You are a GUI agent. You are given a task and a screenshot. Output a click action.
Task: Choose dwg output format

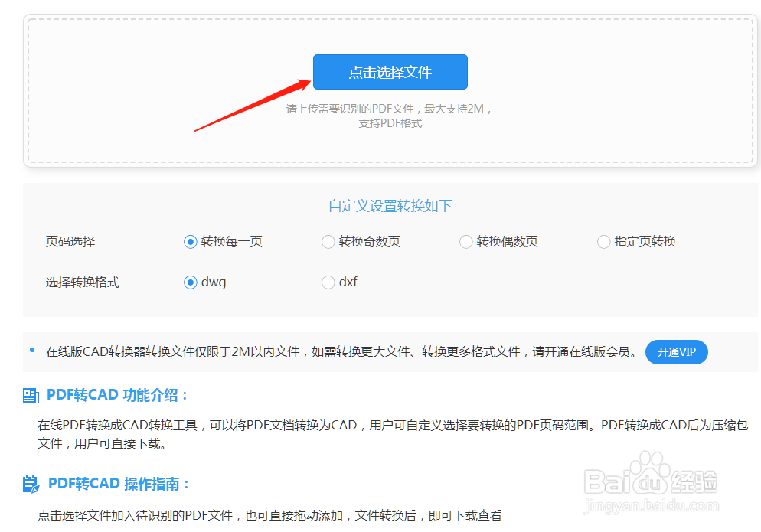coord(205,282)
